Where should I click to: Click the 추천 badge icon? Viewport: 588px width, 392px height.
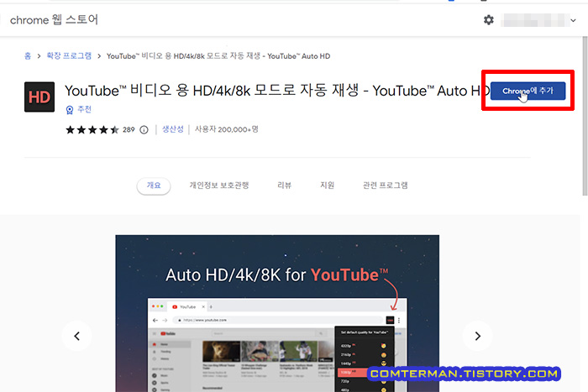pos(70,110)
